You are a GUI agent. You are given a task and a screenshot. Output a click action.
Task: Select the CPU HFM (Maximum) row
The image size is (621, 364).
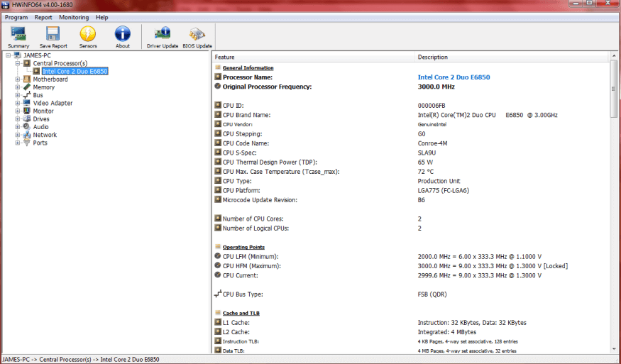[411, 266]
